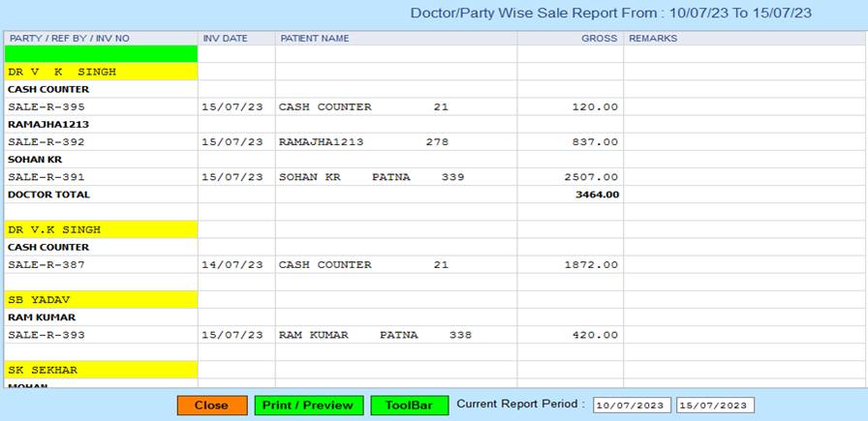Click the PATIENT NAME column header
Screen dimensions: 868x421
315,39
